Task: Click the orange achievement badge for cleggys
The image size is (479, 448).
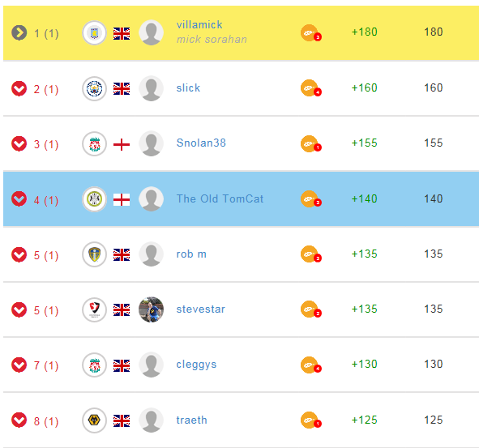Action: click(310, 365)
